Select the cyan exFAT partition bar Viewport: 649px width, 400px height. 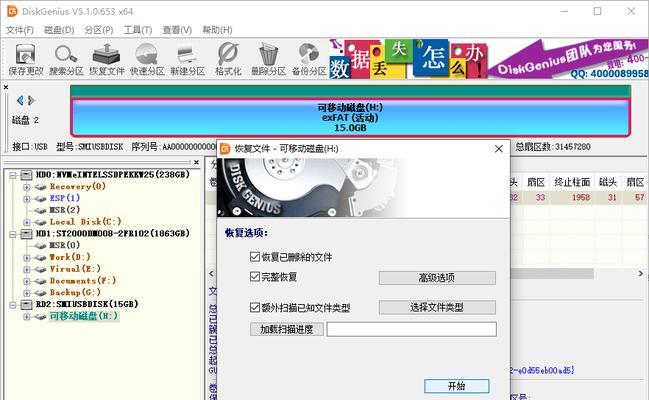[x=349, y=115]
